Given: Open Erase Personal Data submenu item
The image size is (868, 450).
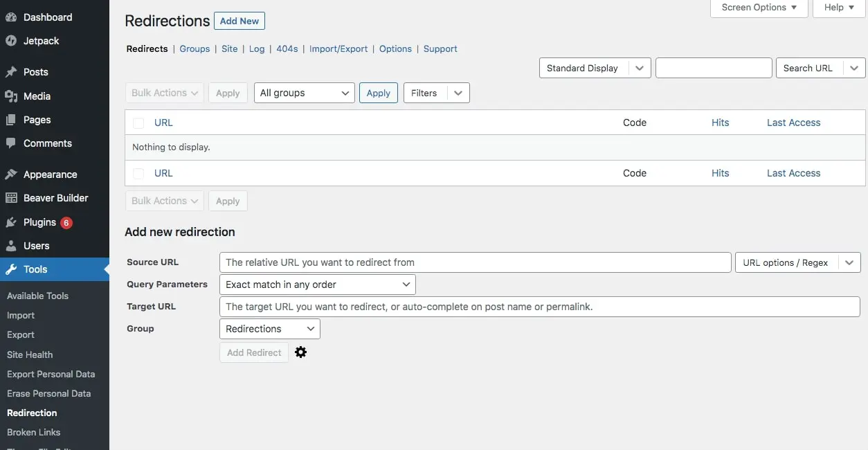Looking at the screenshot, I should [x=49, y=393].
